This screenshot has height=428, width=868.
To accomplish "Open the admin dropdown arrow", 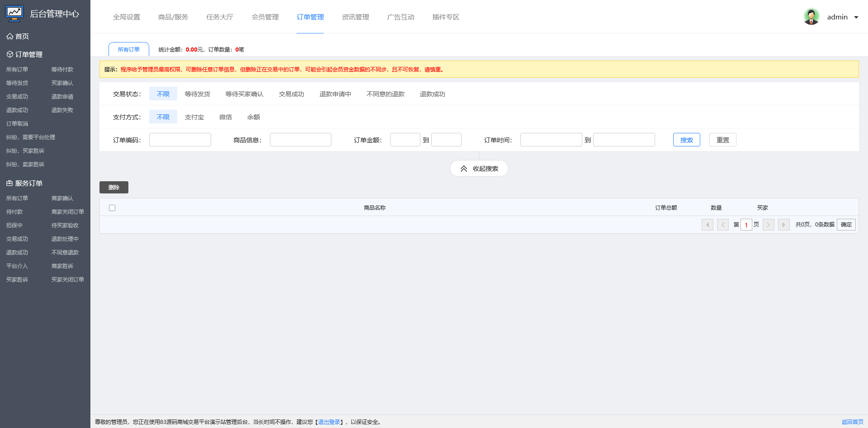I will coord(856,17).
